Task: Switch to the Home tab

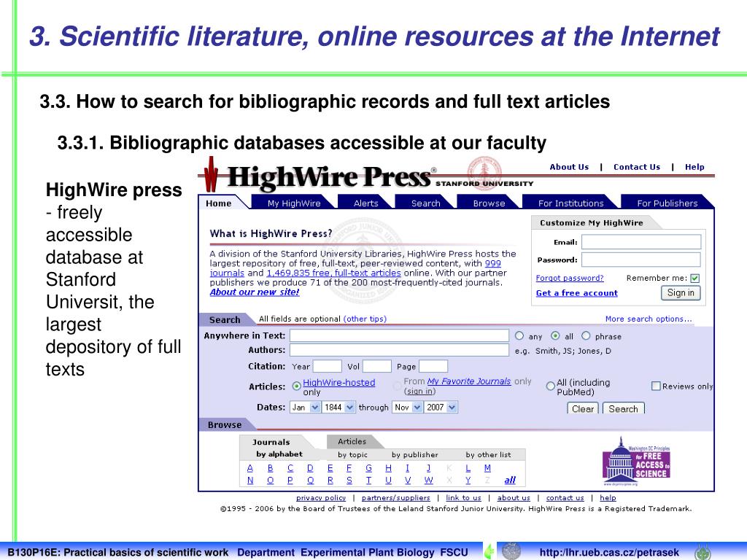Action: coord(219,203)
